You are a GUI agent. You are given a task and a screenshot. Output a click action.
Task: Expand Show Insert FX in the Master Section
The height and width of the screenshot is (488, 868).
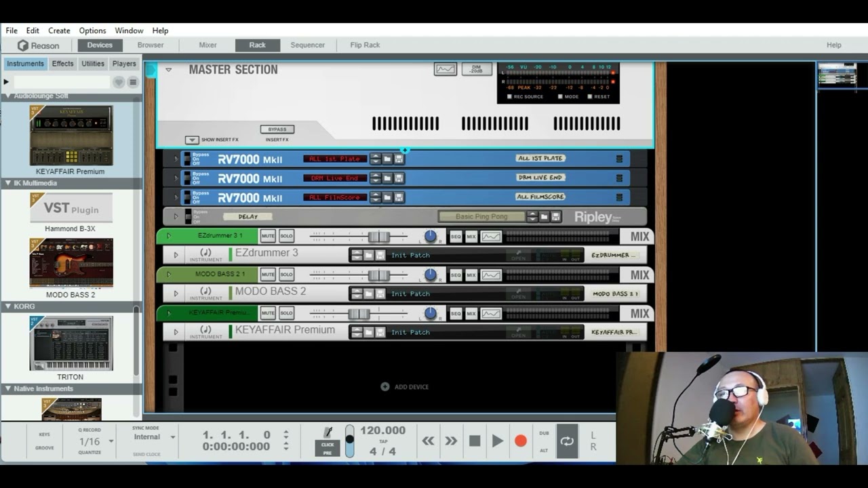(192, 140)
